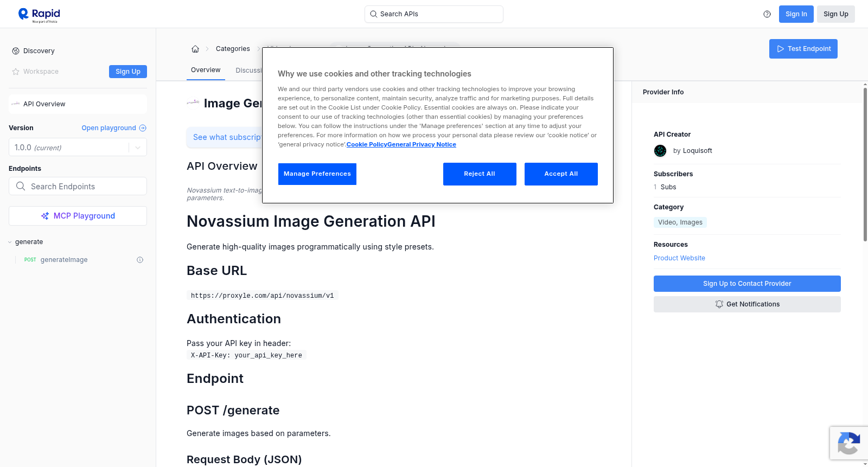
Task: Click the '1 Subs' subscriber count
Action: tap(665, 187)
